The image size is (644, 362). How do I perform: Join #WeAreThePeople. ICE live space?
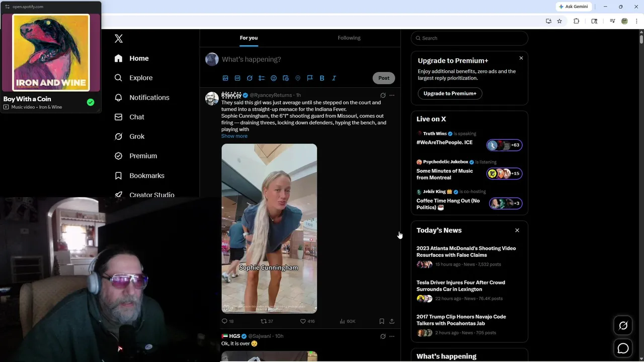469,140
